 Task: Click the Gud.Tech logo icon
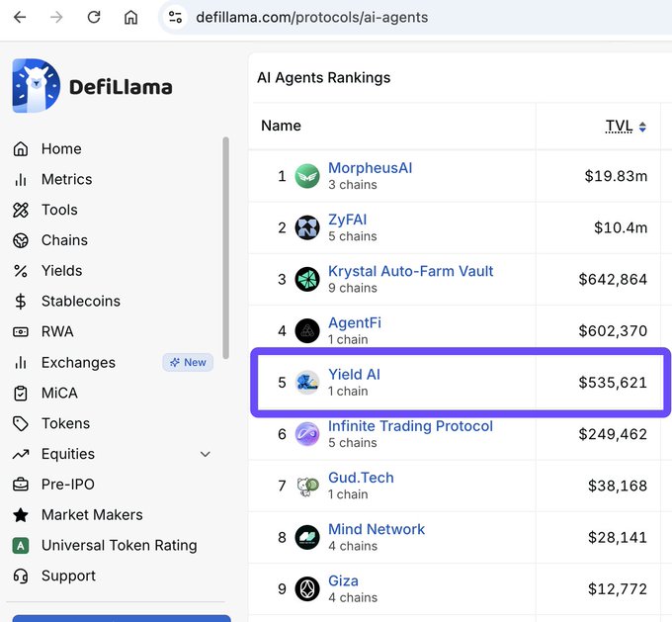click(x=307, y=486)
